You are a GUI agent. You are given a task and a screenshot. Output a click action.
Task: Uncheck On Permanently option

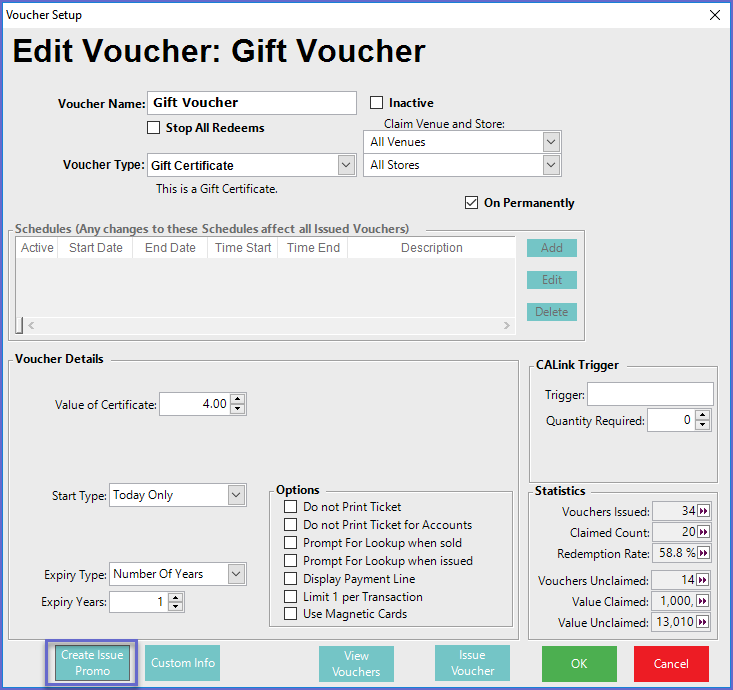(x=472, y=203)
